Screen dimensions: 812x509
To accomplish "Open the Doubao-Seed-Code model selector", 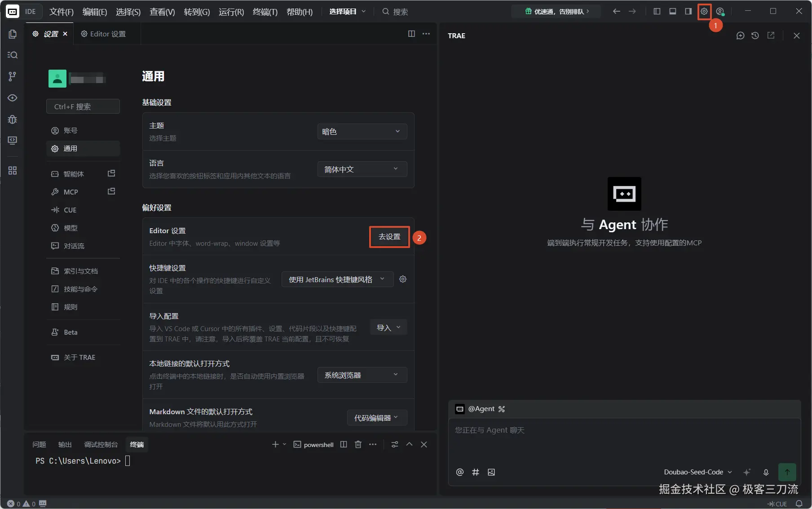I will point(698,472).
